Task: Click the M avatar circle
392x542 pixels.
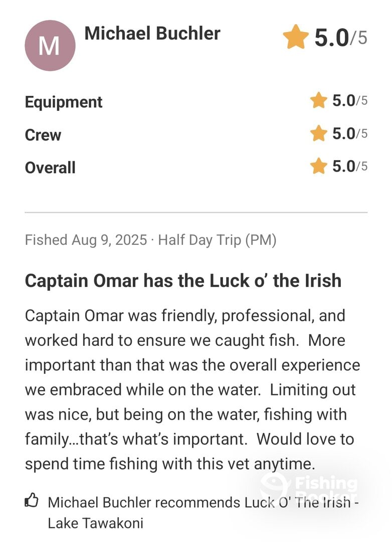Action: [x=50, y=46]
